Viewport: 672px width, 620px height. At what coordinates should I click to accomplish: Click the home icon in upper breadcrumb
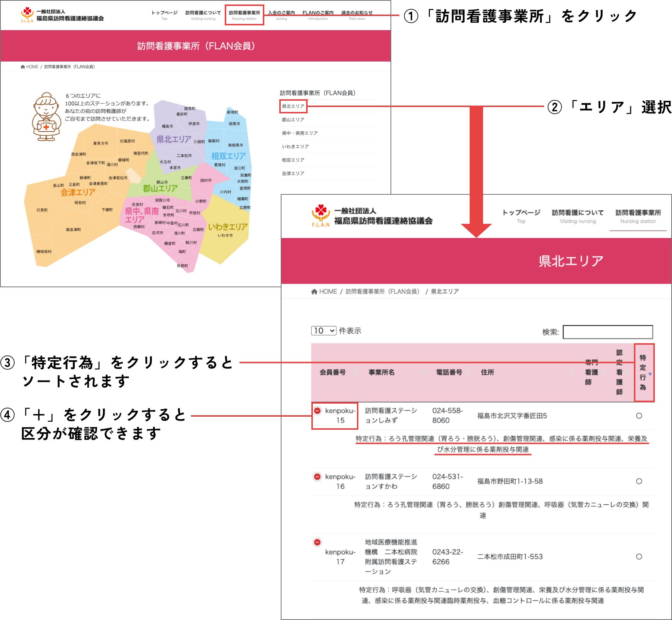(23, 67)
